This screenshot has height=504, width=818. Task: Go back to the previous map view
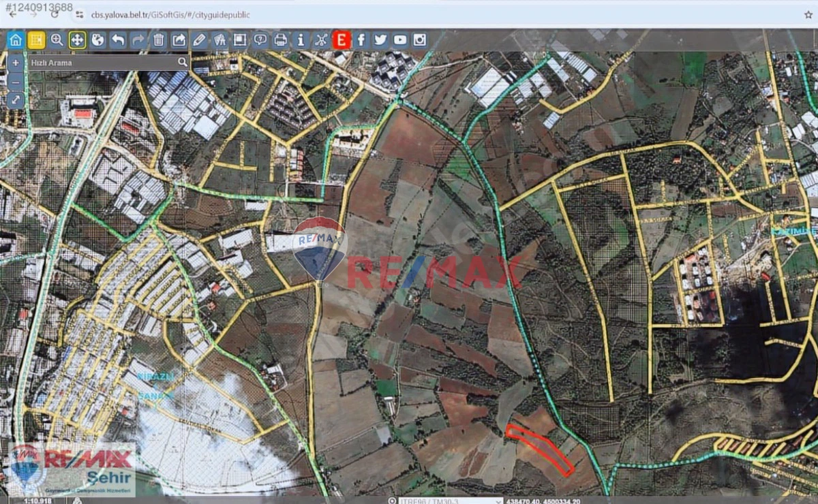(x=118, y=40)
